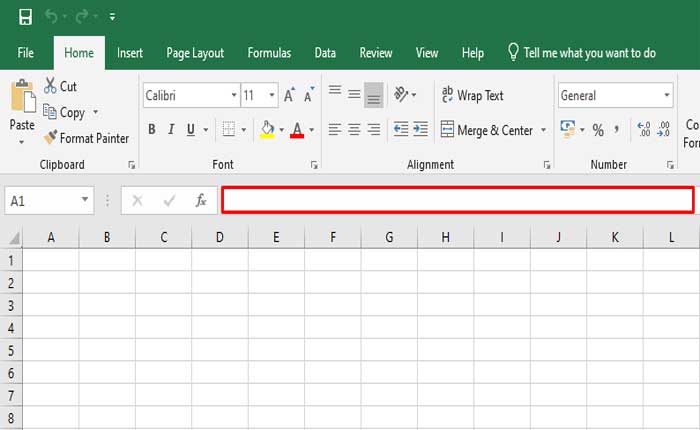
Task: Toggle Wrap Text for the cell
Action: point(472,96)
